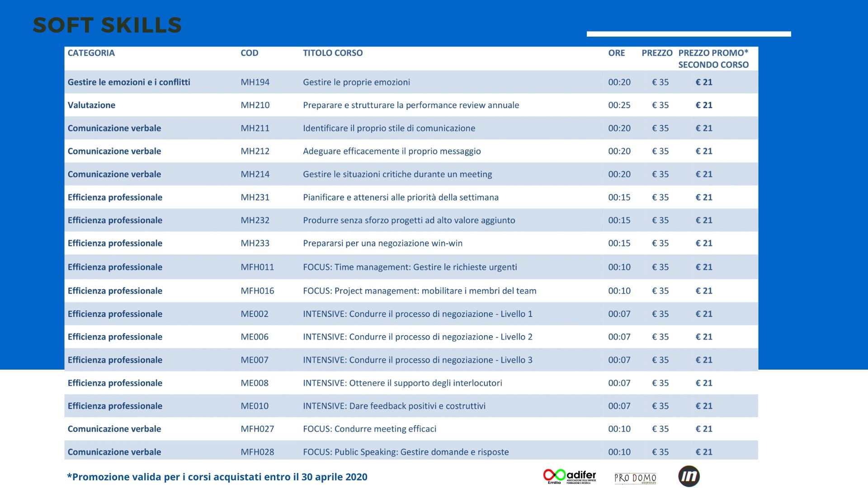Click the € 21 promo price in ME010 row
868x488 pixels.
(704, 406)
